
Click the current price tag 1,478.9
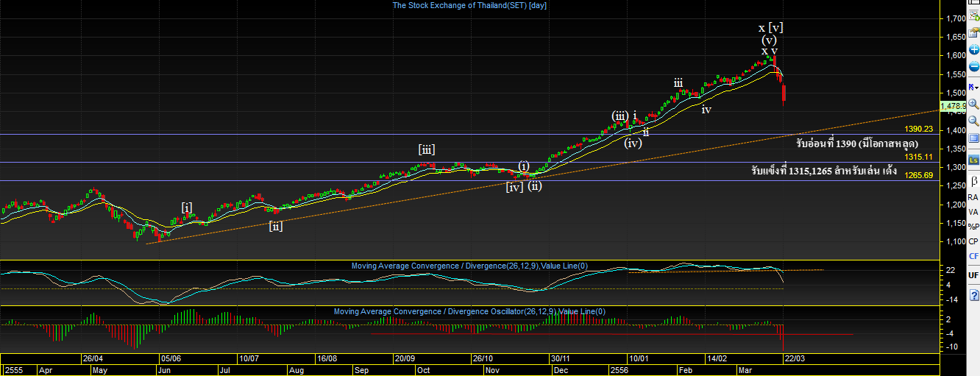(954, 106)
